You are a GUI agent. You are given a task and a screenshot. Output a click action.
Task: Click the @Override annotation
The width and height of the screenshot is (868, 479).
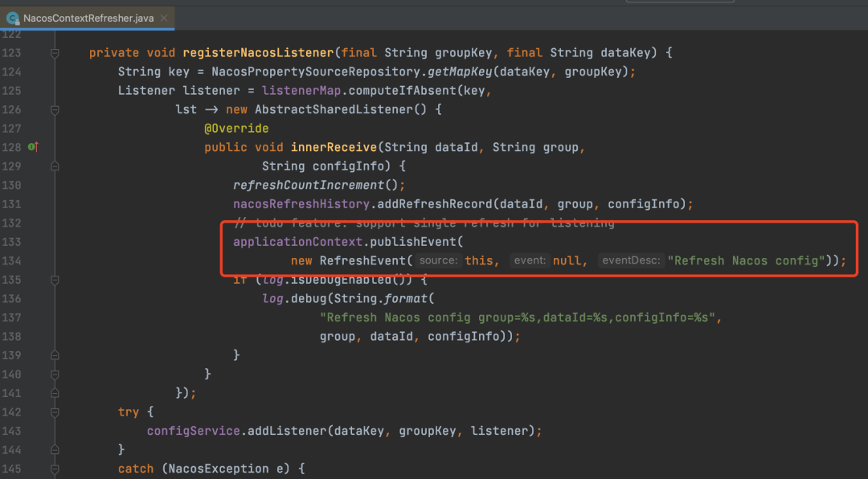coord(236,129)
